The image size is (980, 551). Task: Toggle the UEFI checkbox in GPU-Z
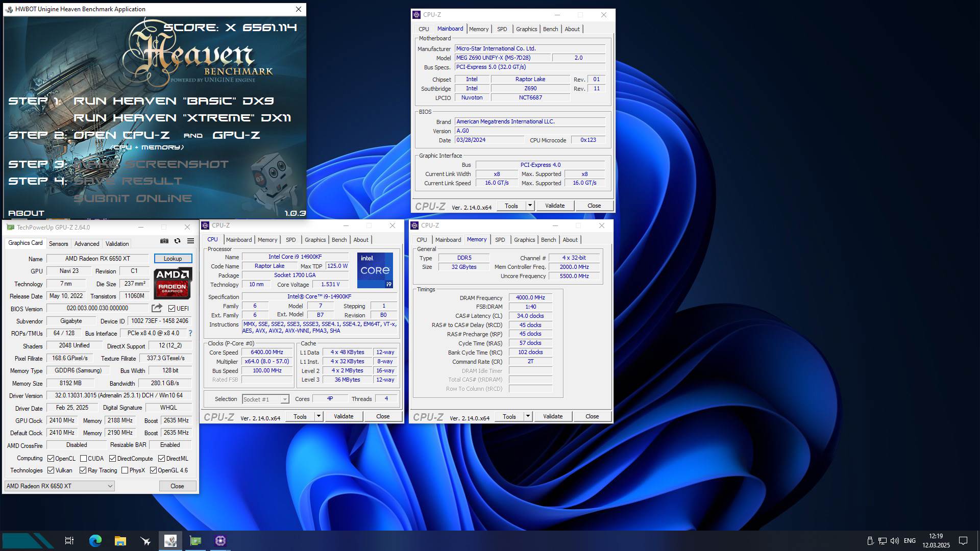[172, 309]
